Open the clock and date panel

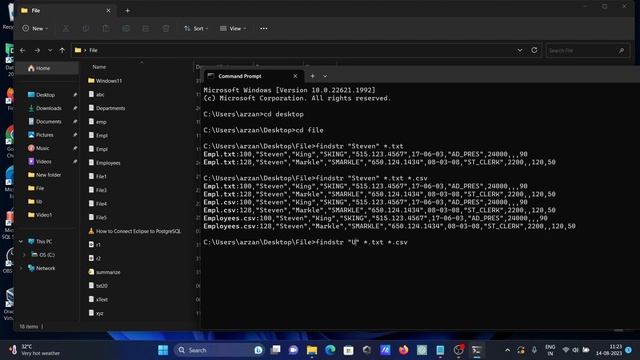pyautogui.click(x=609, y=350)
